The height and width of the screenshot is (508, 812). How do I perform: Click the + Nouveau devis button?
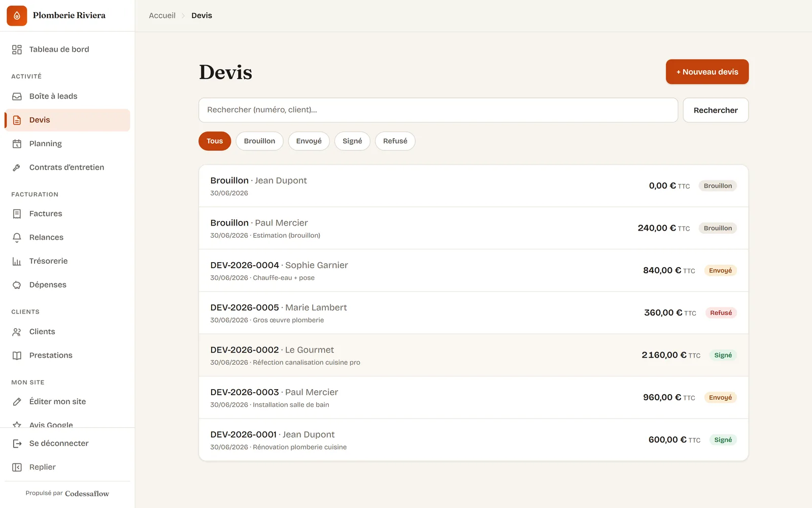(x=707, y=72)
